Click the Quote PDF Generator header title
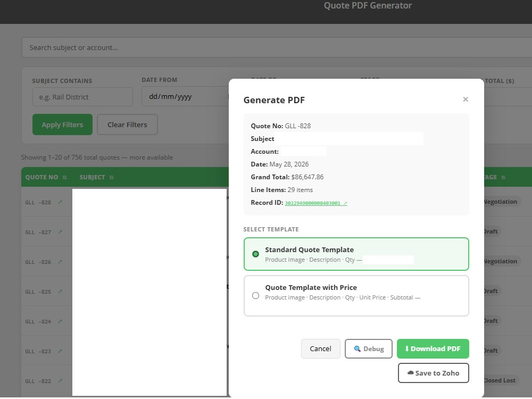Screen dimensions: 532x399 (x=368, y=5)
